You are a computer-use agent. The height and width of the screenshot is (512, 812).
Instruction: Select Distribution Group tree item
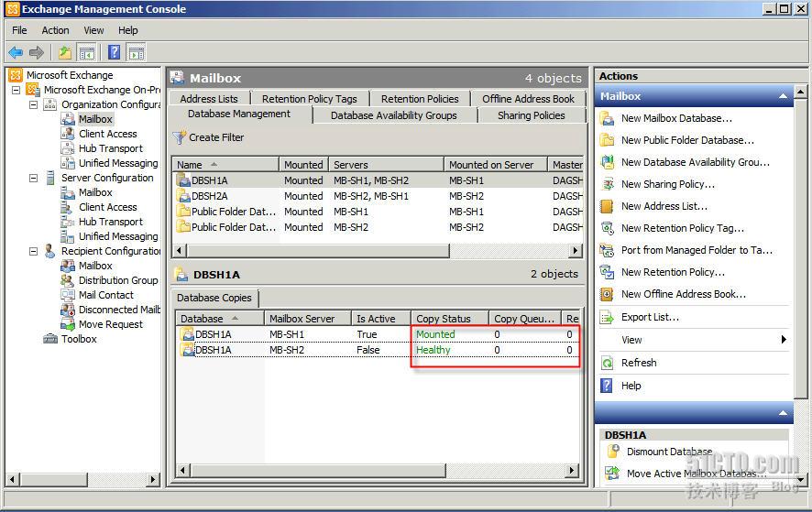(118, 280)
